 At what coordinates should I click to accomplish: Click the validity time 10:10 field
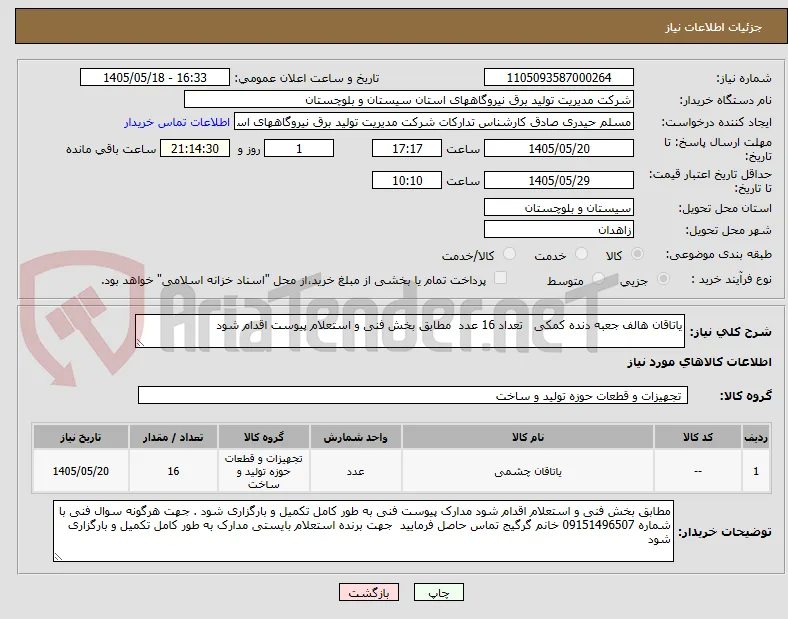click(407, 180)
